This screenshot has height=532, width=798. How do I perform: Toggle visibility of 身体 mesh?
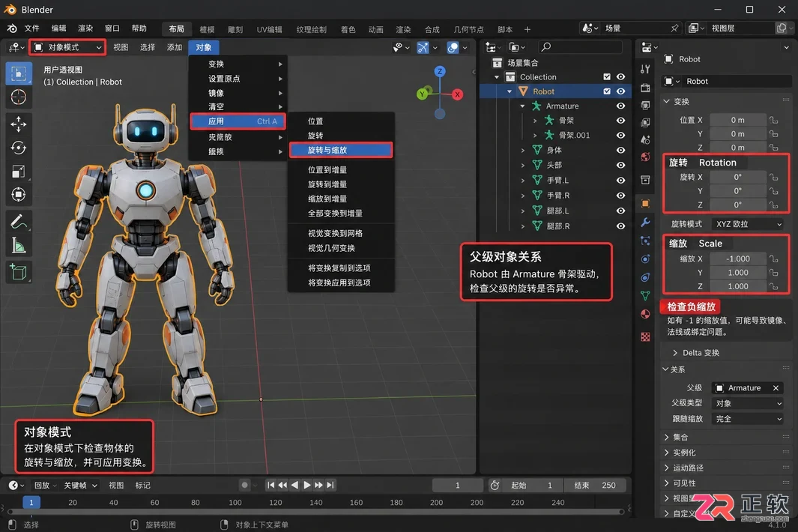(x=621, y=150)
